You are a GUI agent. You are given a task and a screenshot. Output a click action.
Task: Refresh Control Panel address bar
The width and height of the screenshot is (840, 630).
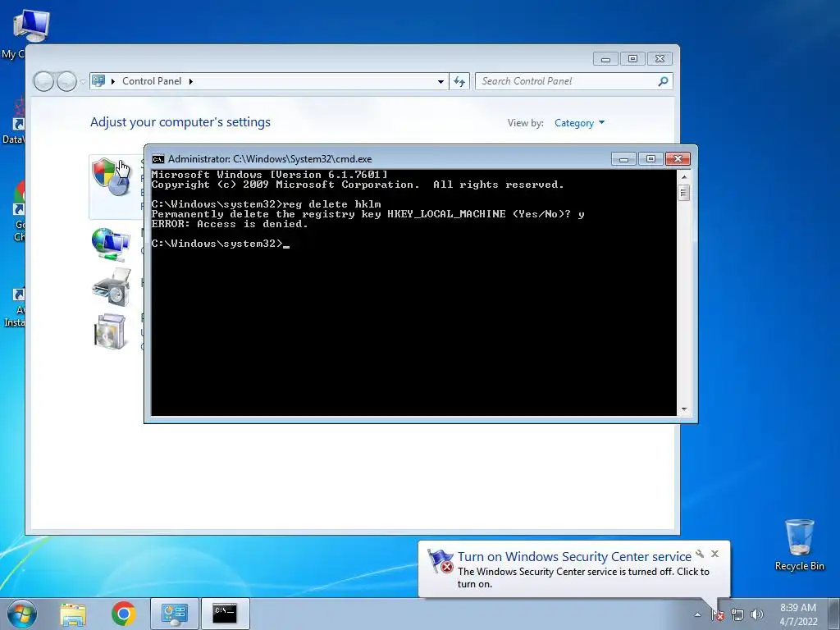459,81
